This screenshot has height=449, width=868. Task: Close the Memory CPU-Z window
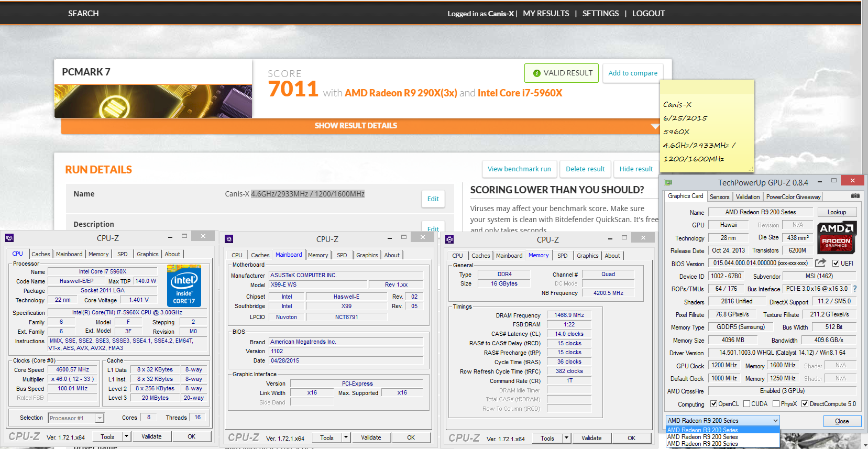[643, 238]
